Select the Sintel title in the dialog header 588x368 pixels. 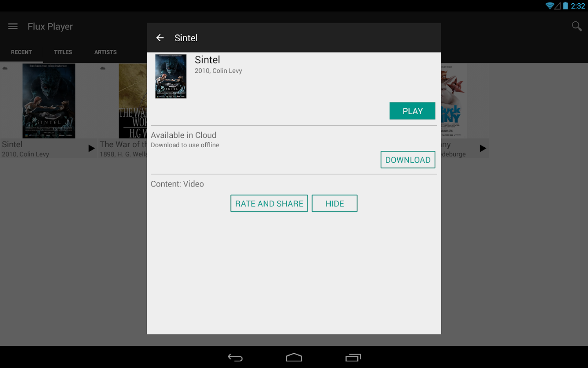[x=186, y=38]
